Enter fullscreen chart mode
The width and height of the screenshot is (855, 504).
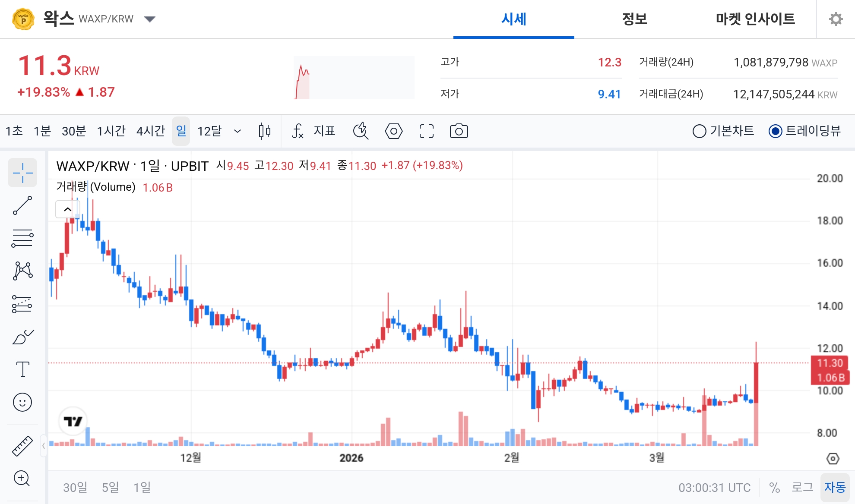(x=426, y=131)
